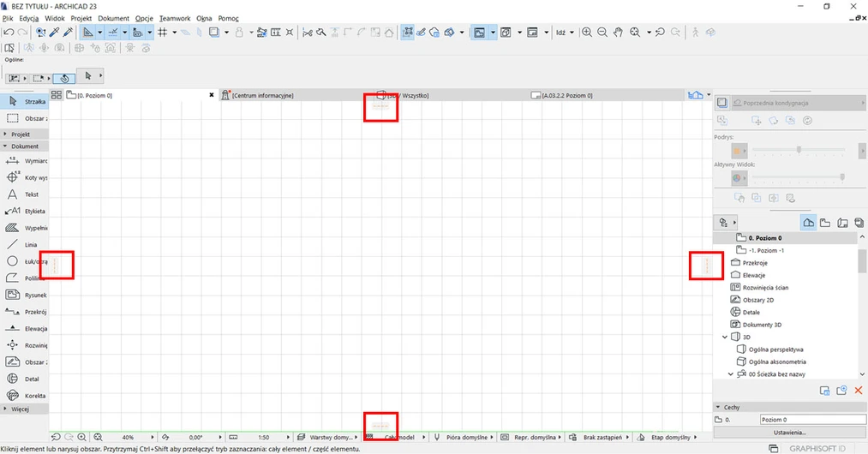Select the pan hand tool

coord(618,32)
